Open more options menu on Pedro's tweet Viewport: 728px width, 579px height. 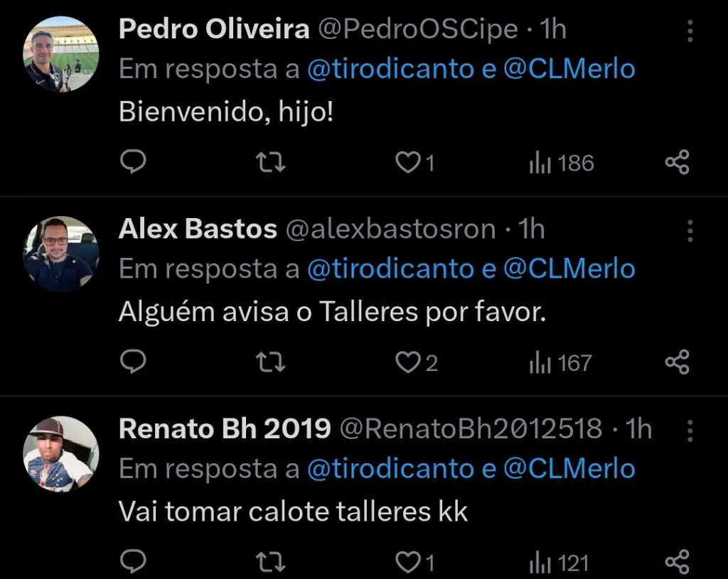[689, 32]
